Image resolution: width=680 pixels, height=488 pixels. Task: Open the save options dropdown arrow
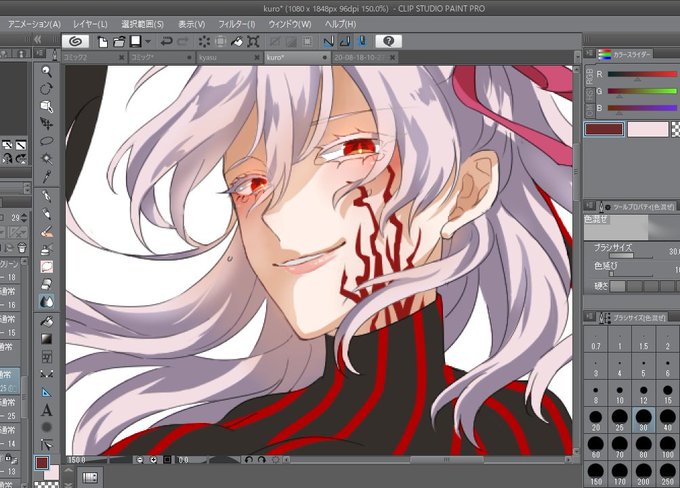point(148,42)
